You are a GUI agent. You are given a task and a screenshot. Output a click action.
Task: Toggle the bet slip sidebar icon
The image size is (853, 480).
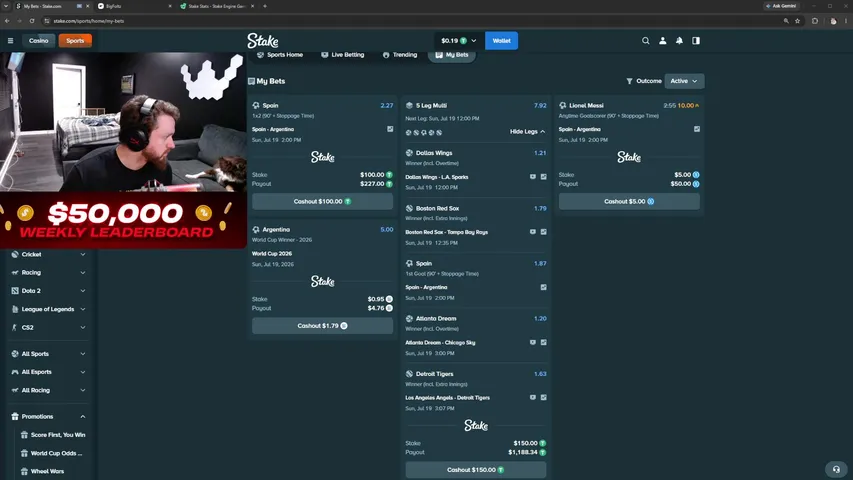696,41
